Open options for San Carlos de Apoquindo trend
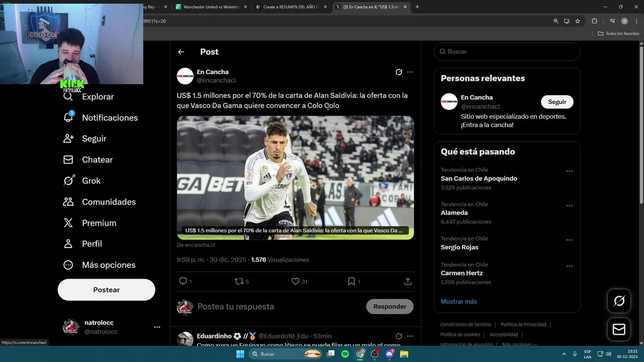The width and height of the screenshot is (644, 362). coord(569,171)
